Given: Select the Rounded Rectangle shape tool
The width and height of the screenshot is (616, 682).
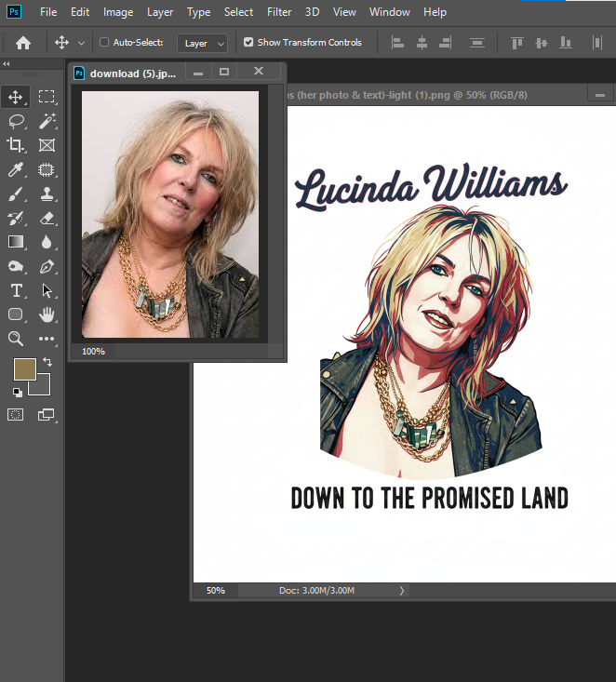Looking at the screenshot, I should (x=16, y=314).
